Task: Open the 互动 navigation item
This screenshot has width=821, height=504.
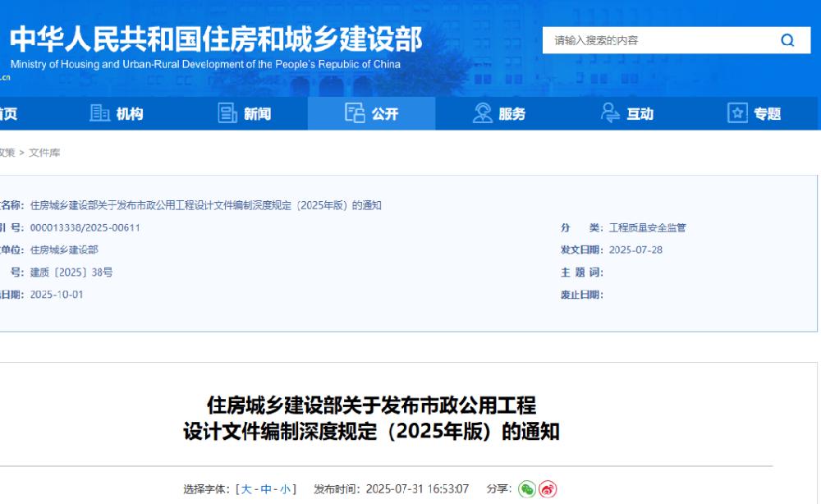Action: click(626, 113)
